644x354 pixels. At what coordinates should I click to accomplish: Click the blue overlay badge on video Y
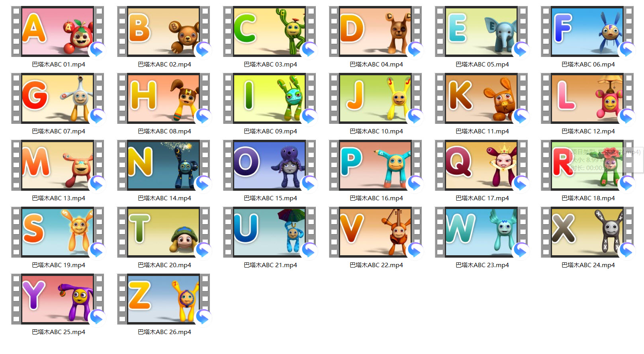98,318
